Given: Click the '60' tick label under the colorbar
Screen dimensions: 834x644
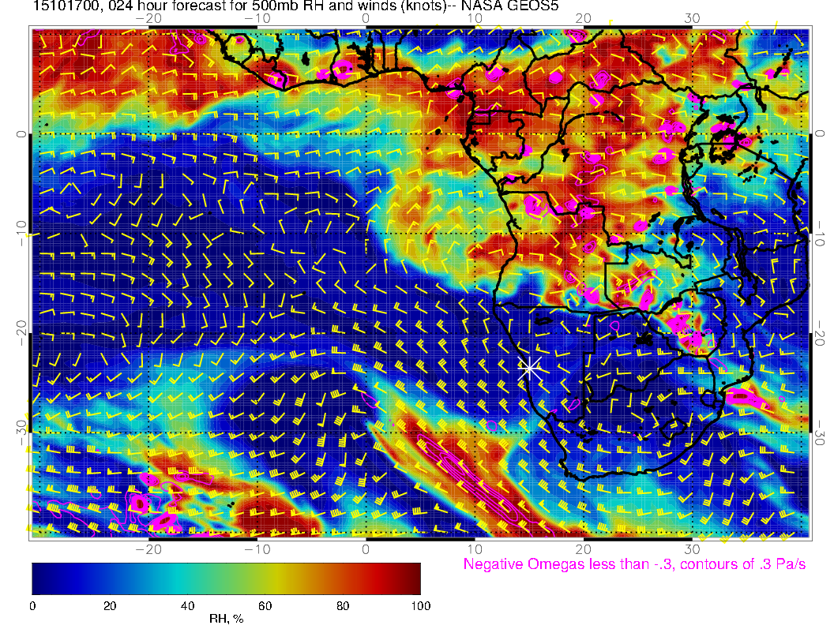Looking at the screenshot, I should (x=265, y=606).
